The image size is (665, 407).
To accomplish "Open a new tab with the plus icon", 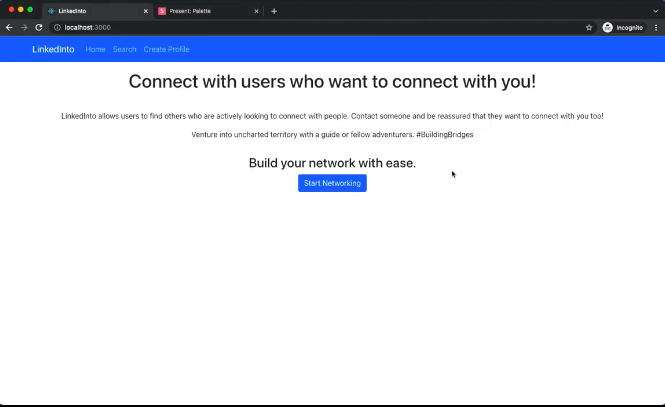I will (274, 11).
